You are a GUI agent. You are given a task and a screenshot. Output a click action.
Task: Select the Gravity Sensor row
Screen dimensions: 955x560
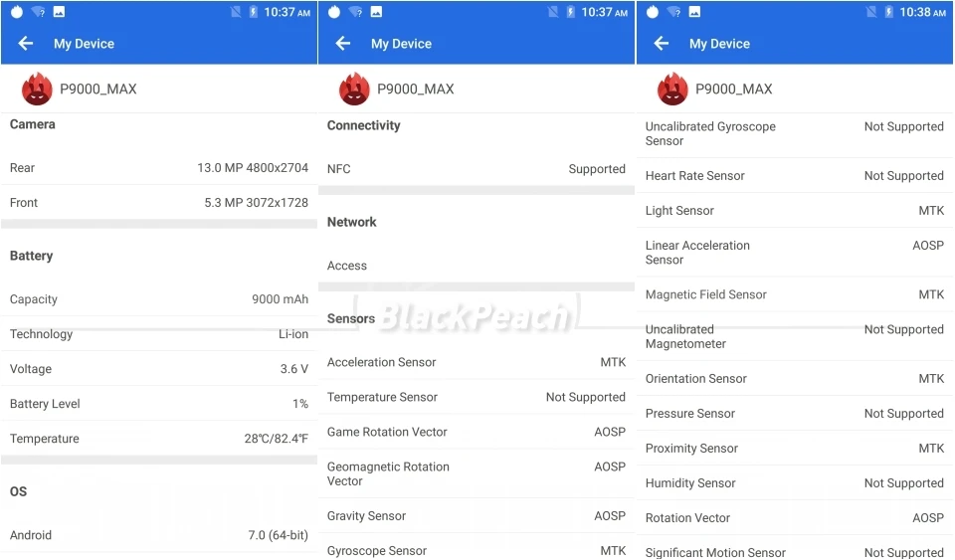tap(477, 515)
